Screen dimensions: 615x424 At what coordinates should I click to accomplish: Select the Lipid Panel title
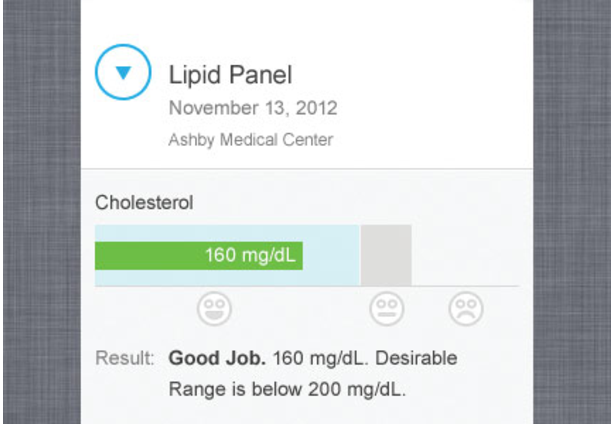click(230, 75)
